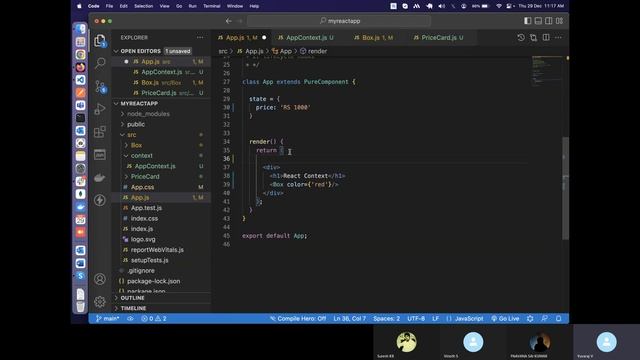Open the Accounts icon in activity bar

(100, 279)
